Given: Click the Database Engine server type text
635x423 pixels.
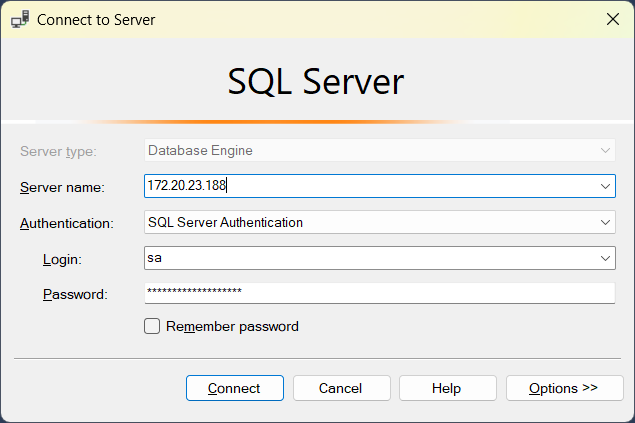Looking at the screenshot, I should pyautogui.click(x=200, y=151).
